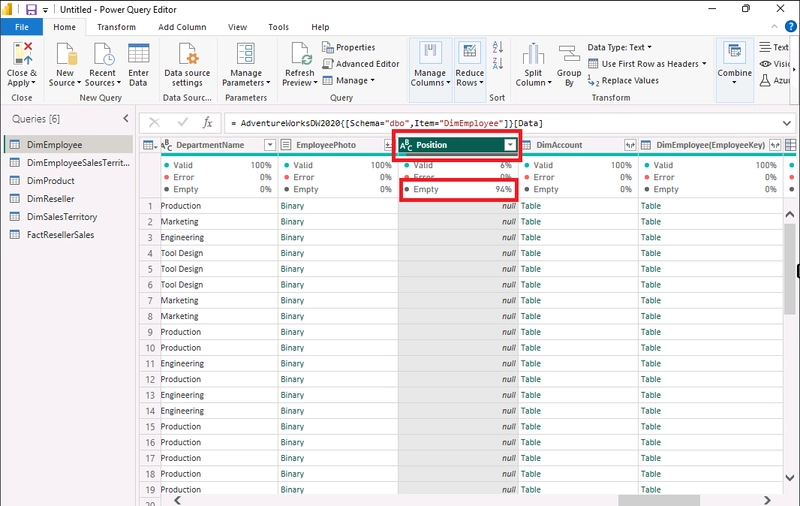Select the FactResellerSales query
The height and width of the screenshot is (506, 800).
pyautogui.click(x=68, y=235)
